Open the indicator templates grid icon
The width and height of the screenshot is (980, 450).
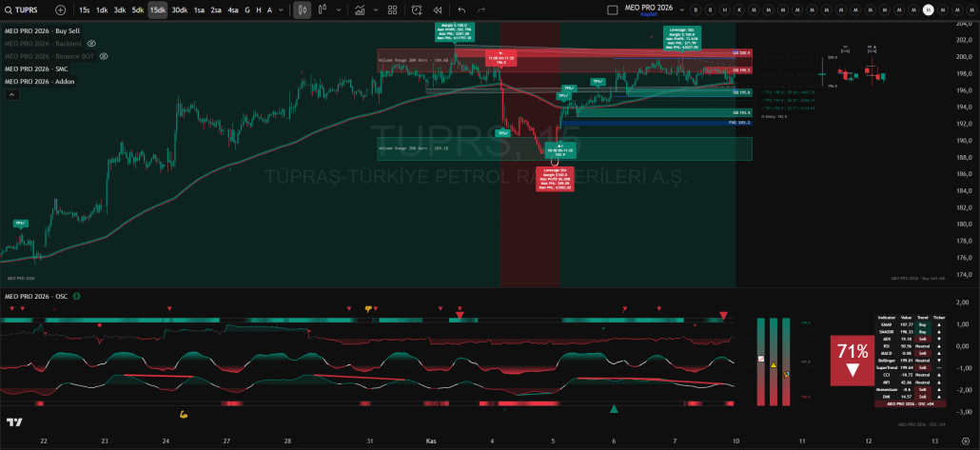(388, 10)
